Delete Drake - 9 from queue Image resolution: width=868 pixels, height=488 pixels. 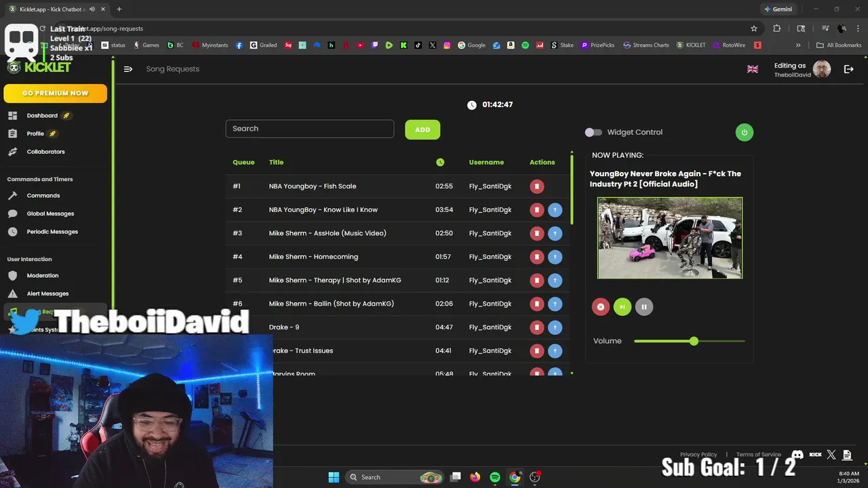(x=536, y=327)
